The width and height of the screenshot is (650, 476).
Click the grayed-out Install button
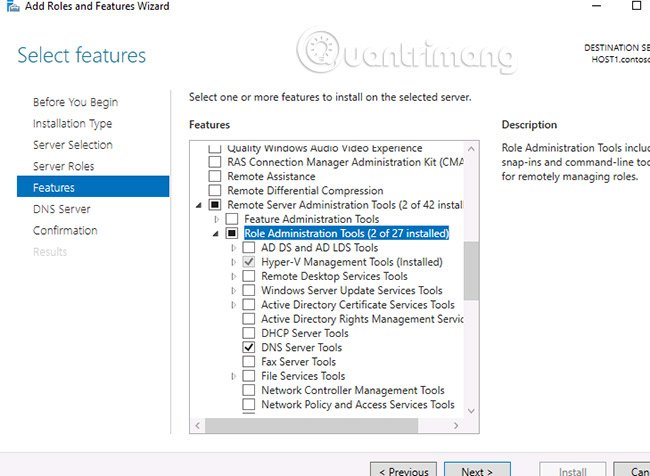[x=572, y=469]
